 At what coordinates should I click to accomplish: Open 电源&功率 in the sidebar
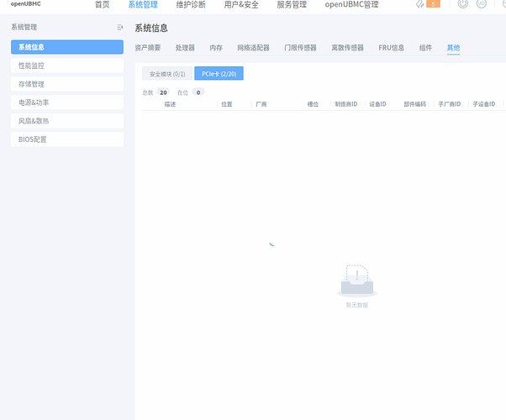coord(67,102)
